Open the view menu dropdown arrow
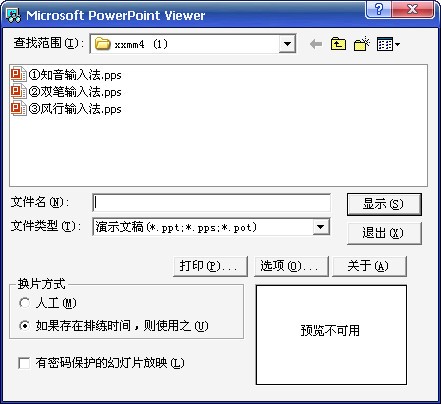 (x=397, y=44)
